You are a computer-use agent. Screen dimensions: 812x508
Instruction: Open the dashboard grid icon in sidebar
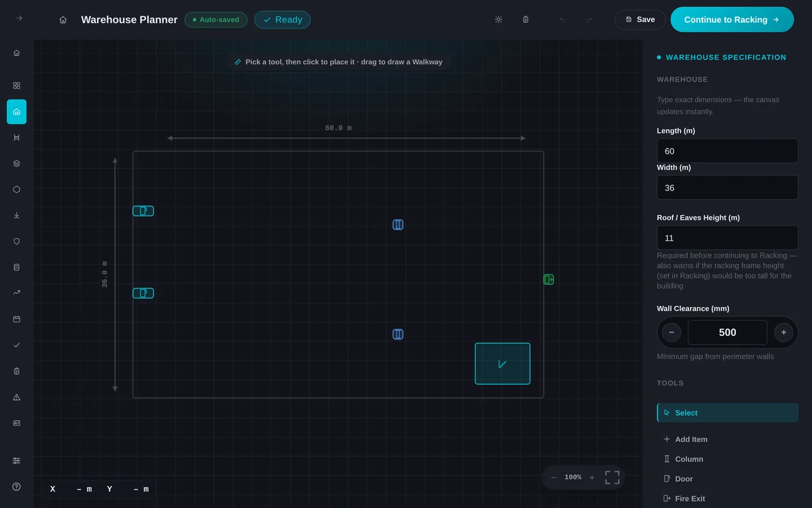16,85
